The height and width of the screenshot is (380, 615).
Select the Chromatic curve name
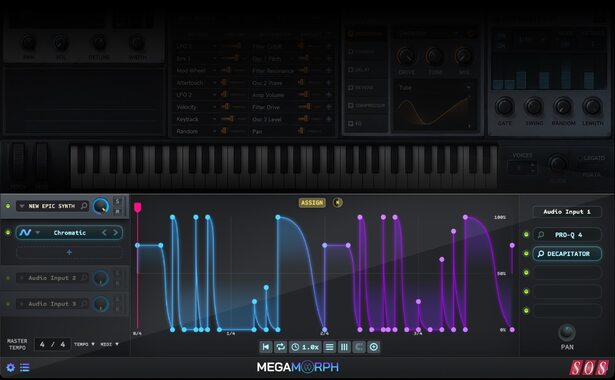(69, 233)
